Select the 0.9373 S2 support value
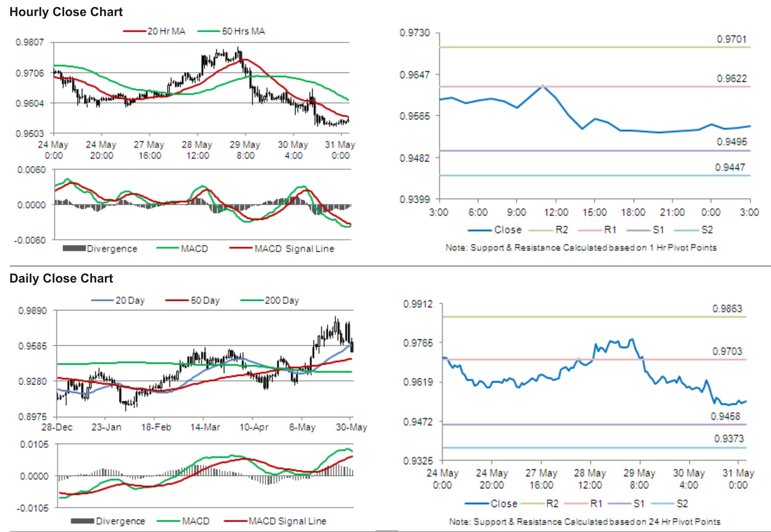 [x=729, y=438]
